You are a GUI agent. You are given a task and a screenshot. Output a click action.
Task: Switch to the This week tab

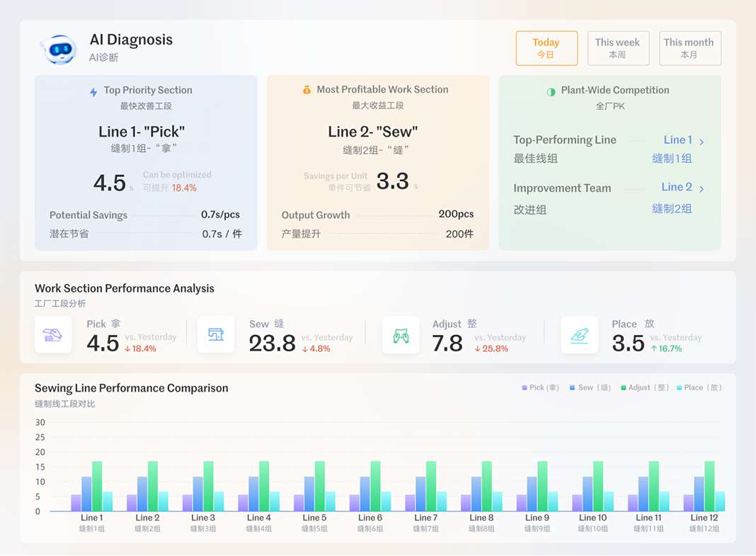click(x=618, y=48)
